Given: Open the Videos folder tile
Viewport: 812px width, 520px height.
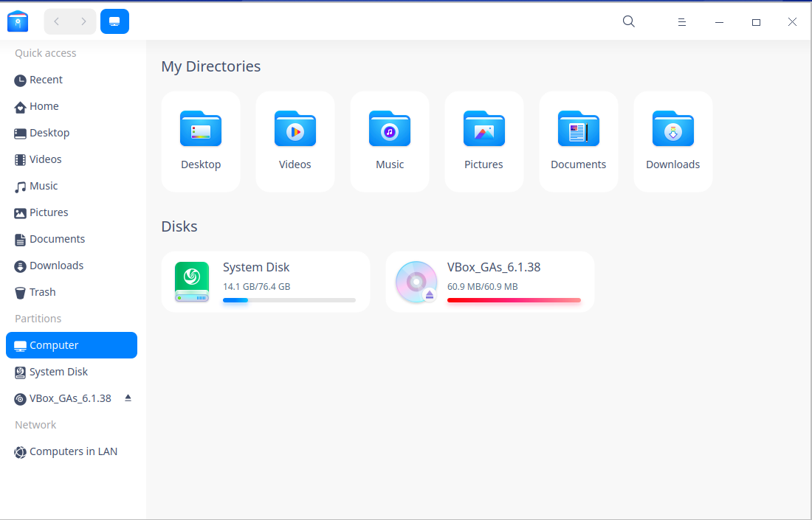Looking at the screenshot, I should coord(295,140).
